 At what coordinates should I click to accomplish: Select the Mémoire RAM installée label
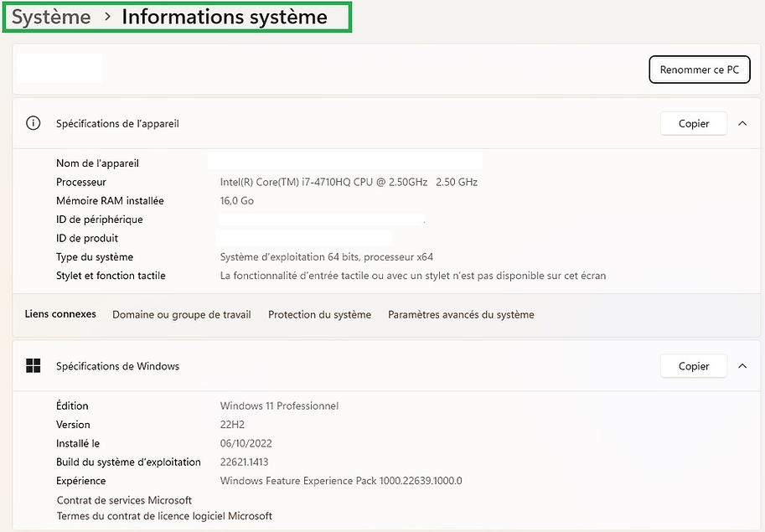(110, 201)
